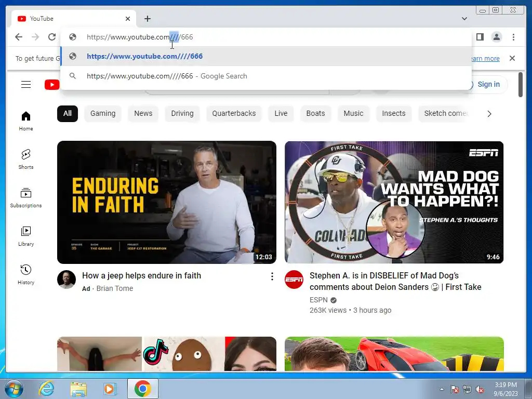Open the Chrome three-dot menu
532x399 pixels.
(x=513, y=37)
